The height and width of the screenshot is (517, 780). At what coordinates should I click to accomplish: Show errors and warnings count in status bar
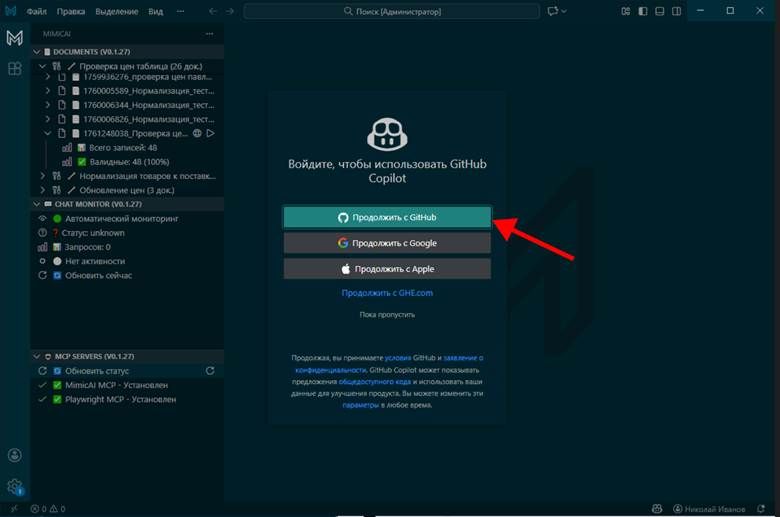tap(48, 509)
